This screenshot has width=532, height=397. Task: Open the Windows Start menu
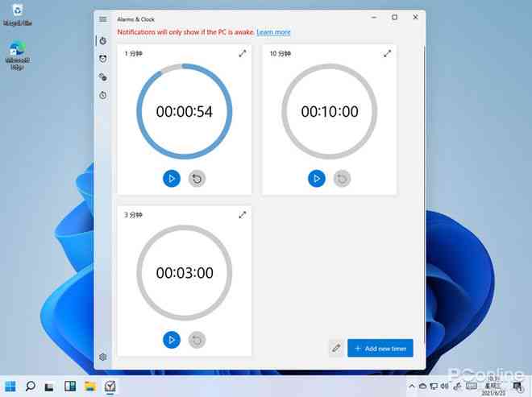tap(10, 387)
